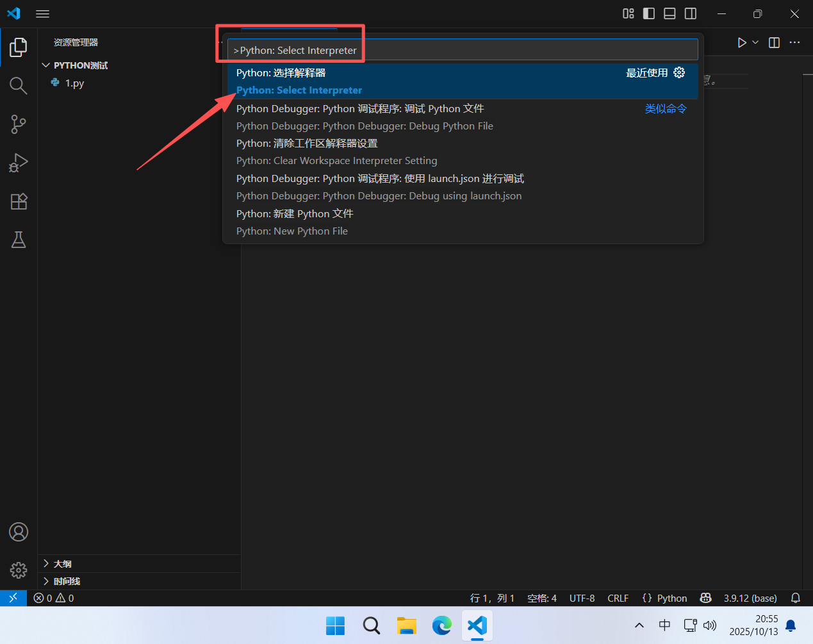Open the Manage gear in activity bar

[x=19, y=570]
